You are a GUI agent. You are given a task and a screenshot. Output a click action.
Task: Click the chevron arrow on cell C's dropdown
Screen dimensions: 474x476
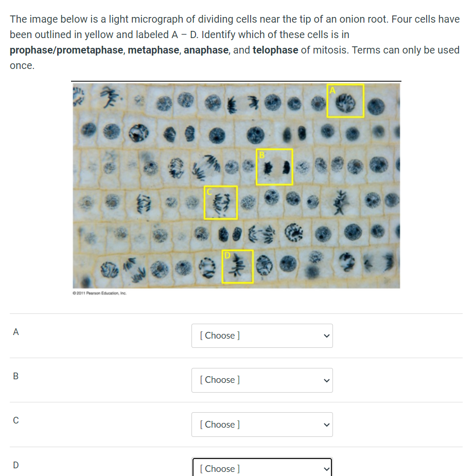pos(325,425)
